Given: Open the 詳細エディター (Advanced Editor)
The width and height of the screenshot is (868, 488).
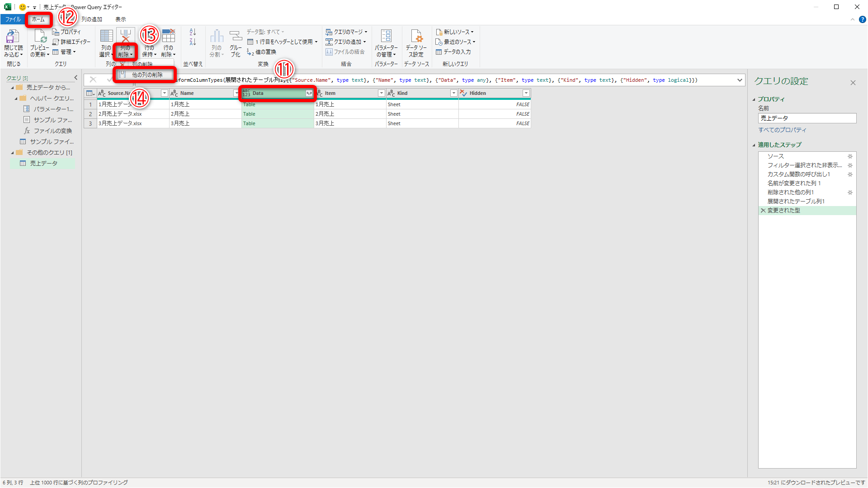Looking at the screenshot, I should point(71,42).
